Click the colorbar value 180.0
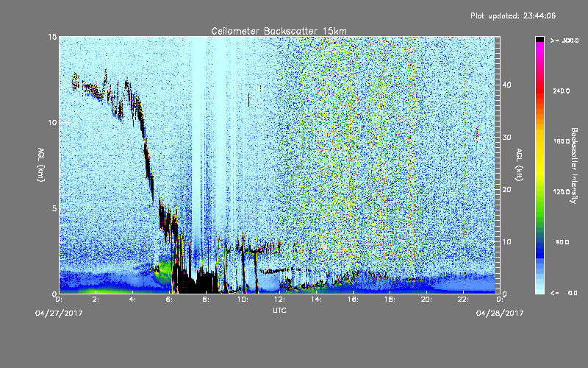This screenshot has height=368, width=588. point(562,141)
